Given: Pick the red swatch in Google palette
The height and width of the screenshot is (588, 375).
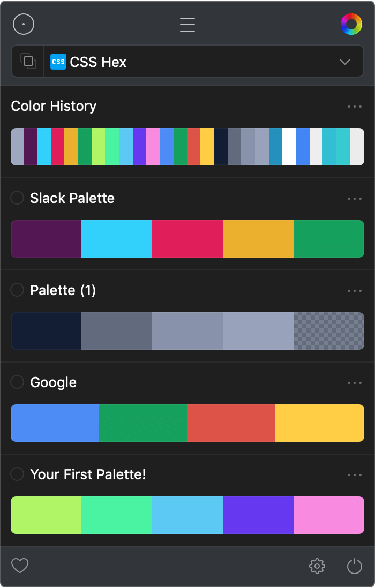Looking at the screenshot, I should (231, 423).
